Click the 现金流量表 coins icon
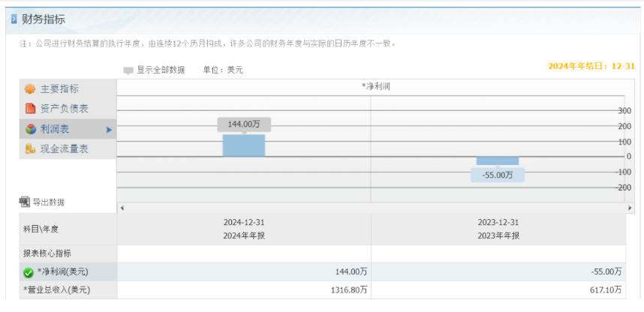The width and height of the screenshot is (644, 312). click(x=30, y=148)
